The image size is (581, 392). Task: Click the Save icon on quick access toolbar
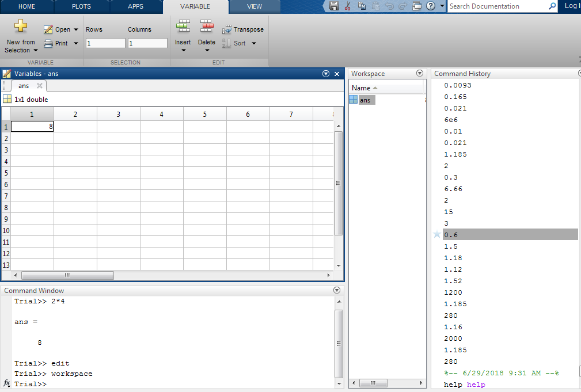point(333,6)
